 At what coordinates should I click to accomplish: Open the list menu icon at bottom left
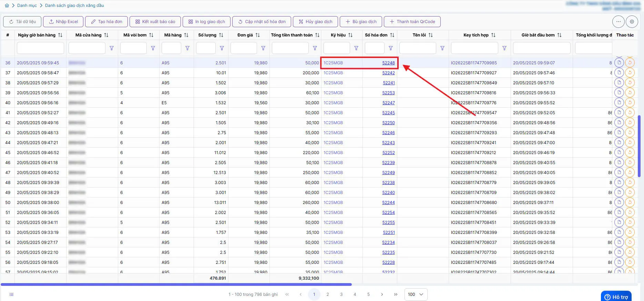(11, 294)
